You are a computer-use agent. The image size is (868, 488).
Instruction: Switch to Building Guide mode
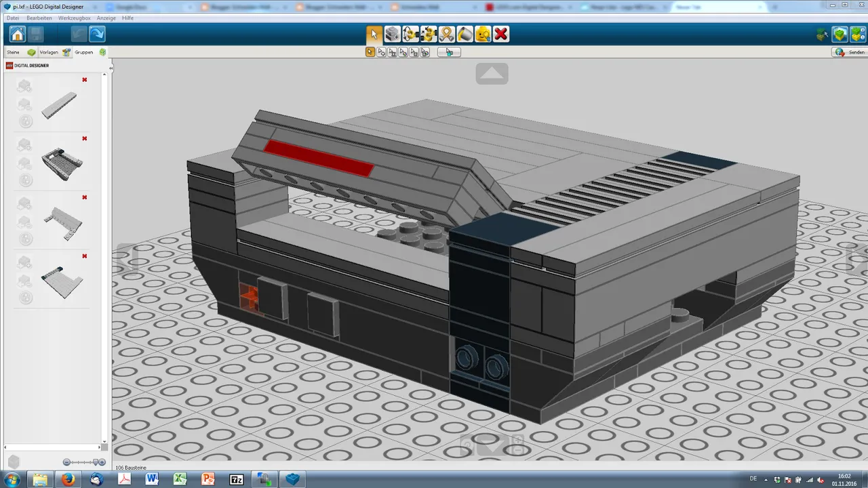857,35
